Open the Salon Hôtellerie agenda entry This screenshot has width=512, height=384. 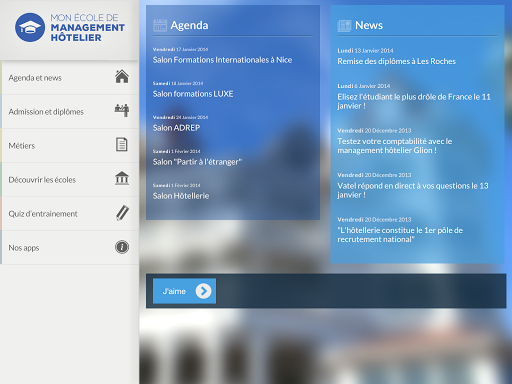pos(181,196)
